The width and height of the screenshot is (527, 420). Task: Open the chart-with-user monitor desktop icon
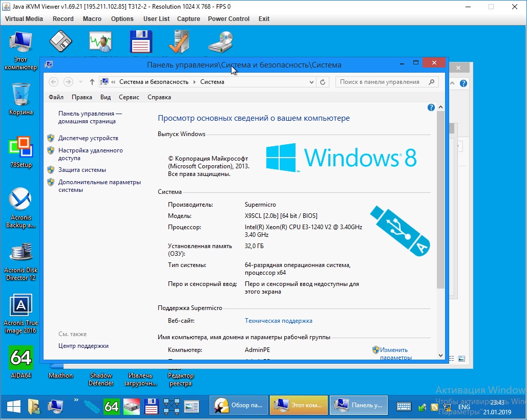100,41
